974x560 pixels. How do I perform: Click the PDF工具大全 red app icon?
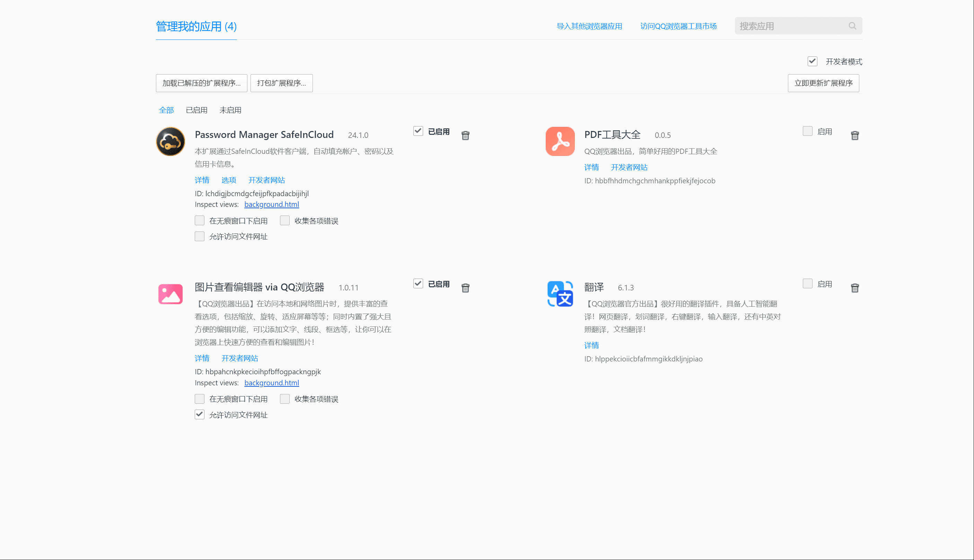(x=560, y=141)
